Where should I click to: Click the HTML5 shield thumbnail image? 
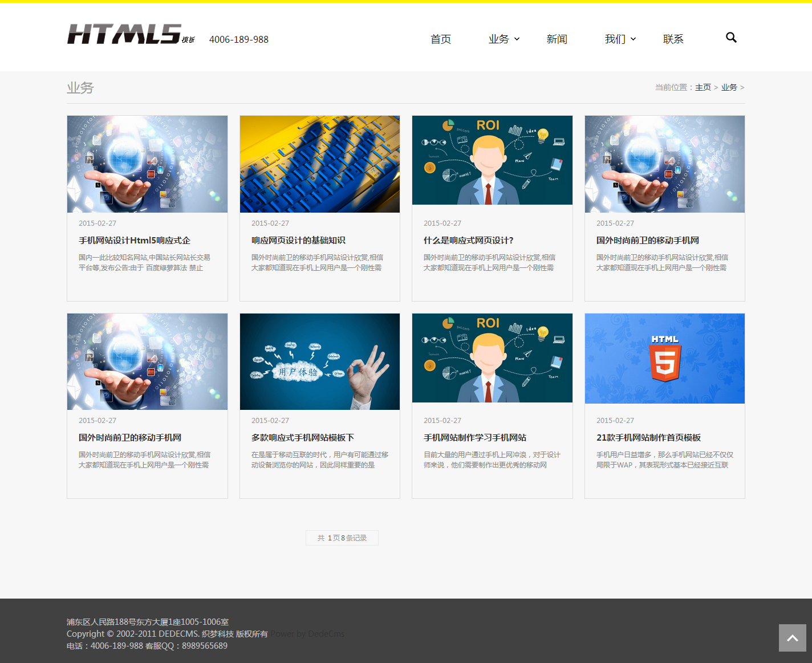click(x=664, y=359)
